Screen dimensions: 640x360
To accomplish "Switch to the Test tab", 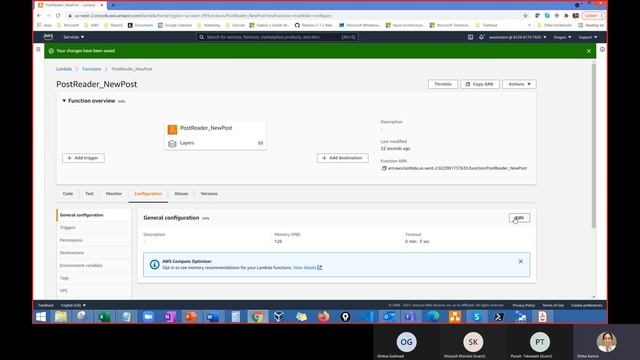I will tap(89, 193).
